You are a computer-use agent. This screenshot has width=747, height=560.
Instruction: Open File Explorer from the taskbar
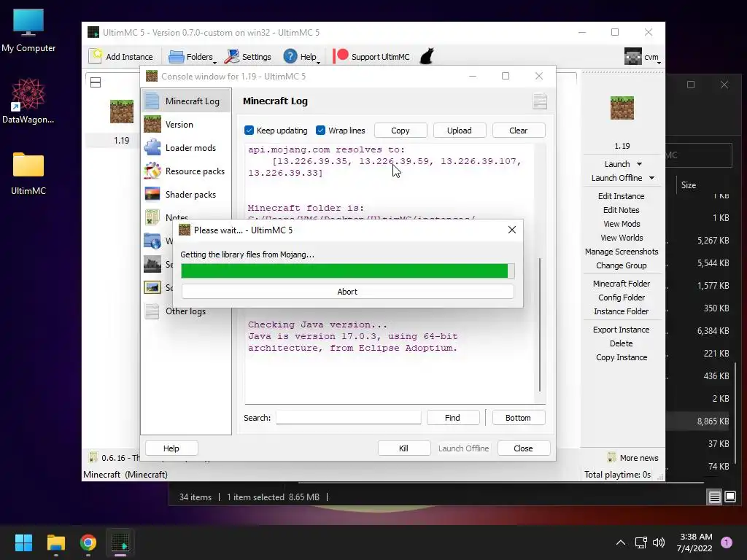pyautogui.click(x=55, y=542)
